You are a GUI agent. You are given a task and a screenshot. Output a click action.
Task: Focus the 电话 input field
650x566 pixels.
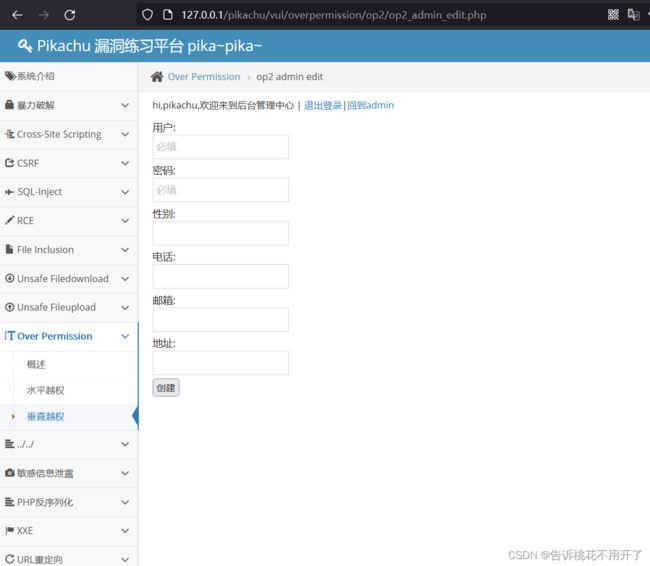[221, 276]
